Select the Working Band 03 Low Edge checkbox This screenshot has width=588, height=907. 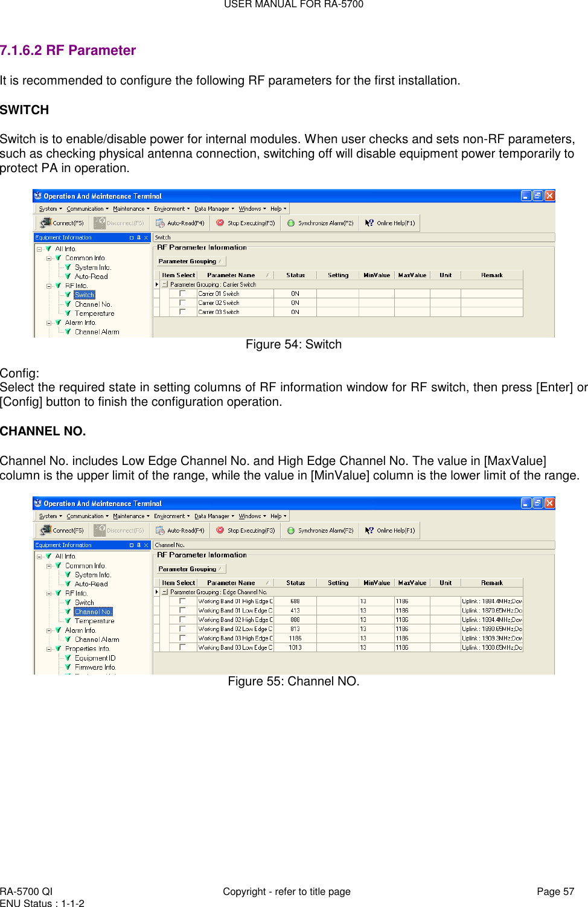coord(182,647)
